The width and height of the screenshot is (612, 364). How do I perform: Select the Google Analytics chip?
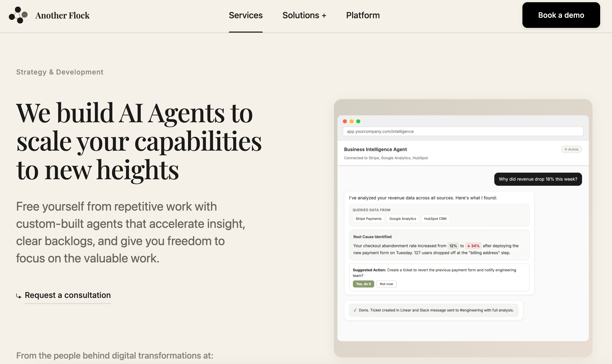402,219
